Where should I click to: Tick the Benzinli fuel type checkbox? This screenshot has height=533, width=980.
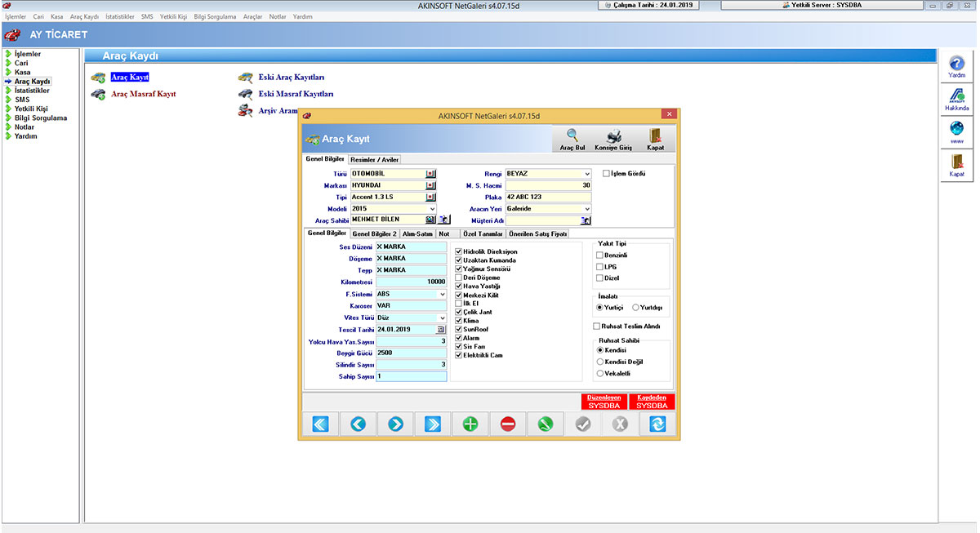point(599,255)
